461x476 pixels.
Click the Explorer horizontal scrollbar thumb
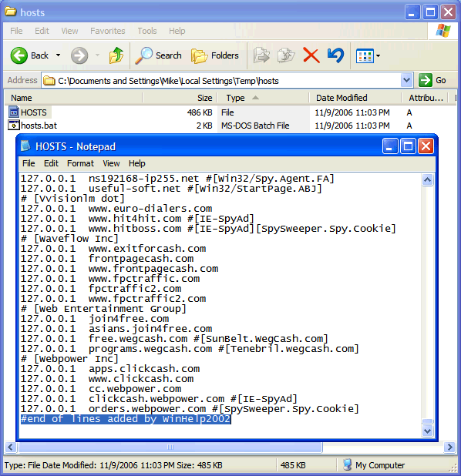(170, 447)
